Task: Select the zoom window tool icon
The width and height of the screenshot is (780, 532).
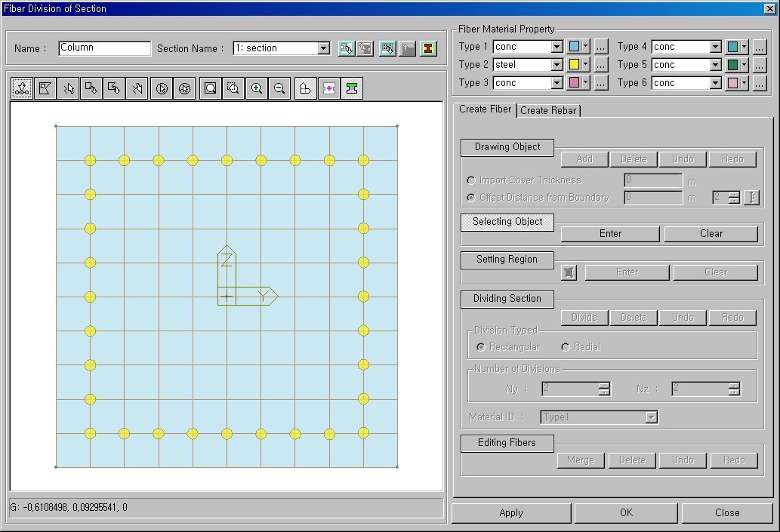Action: [x=234, y=89]
